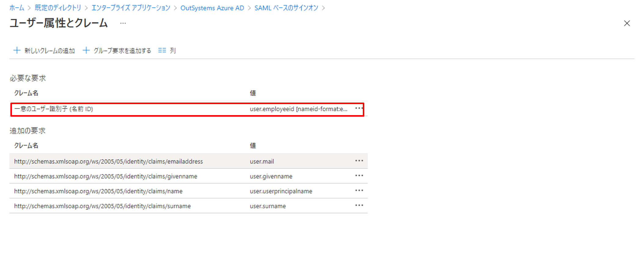Select the 一意のユーザー識別子 (名前 ID) claim
Image resolution: width=644 pixels, height=263 pixels.
coord(54,109)
